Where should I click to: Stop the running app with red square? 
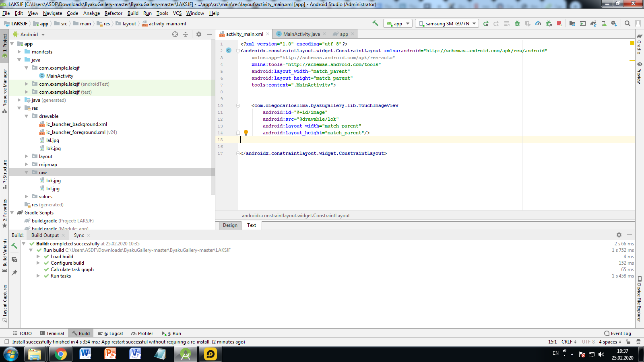(x=559, y=23)
